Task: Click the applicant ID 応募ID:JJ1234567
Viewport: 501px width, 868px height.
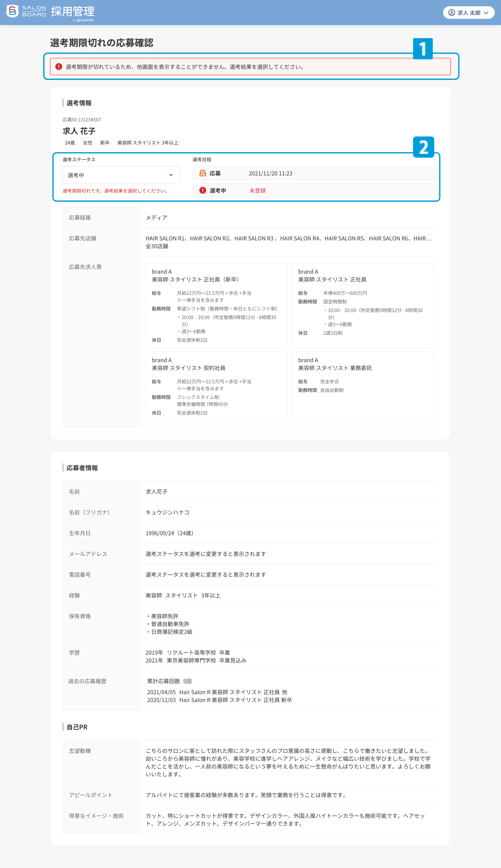Action: point(82,120)
